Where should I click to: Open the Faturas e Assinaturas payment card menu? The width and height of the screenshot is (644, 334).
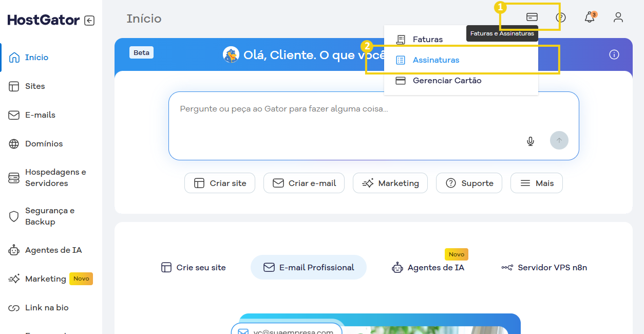tap(531, 16)
